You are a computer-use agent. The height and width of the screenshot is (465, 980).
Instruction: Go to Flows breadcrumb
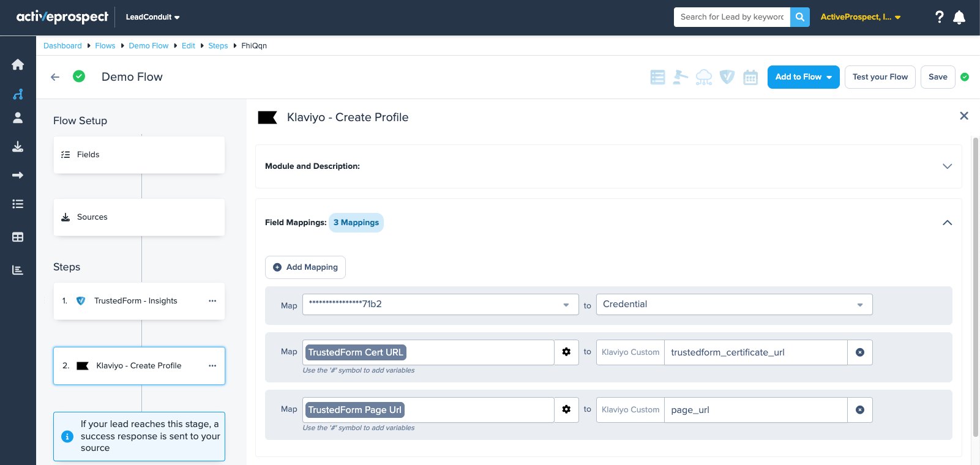coord(105,46)
